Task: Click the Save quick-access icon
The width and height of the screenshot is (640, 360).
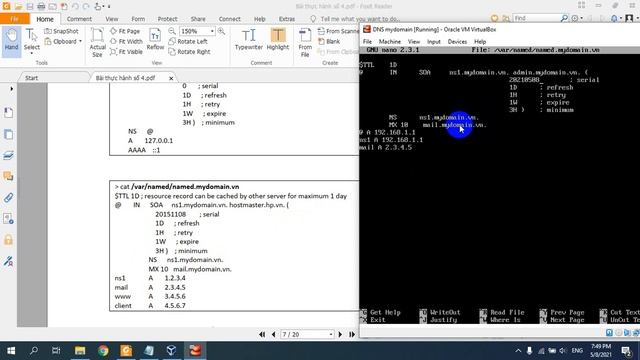Action: click(x=30, y=6)
